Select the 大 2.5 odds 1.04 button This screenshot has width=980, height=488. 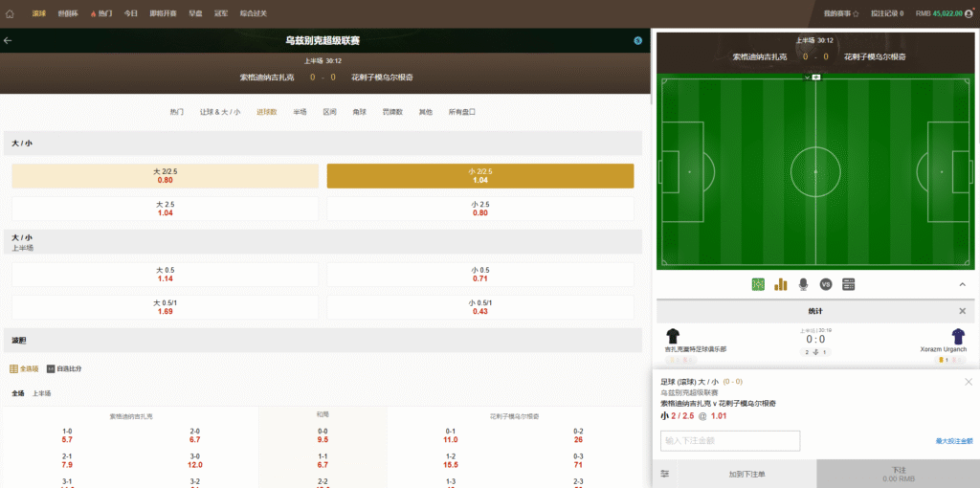(x=165, y=209)
